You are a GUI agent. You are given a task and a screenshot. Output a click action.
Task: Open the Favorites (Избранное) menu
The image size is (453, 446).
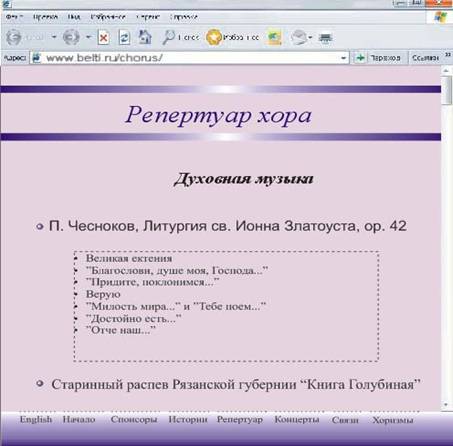coord(108,17)
